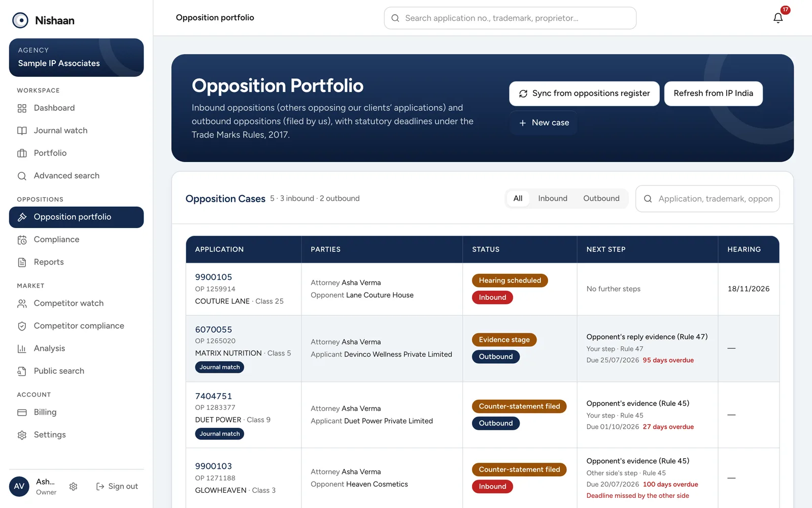Open the Compliance page
This screenshot has height=508, width=812.
click(76, 240)
